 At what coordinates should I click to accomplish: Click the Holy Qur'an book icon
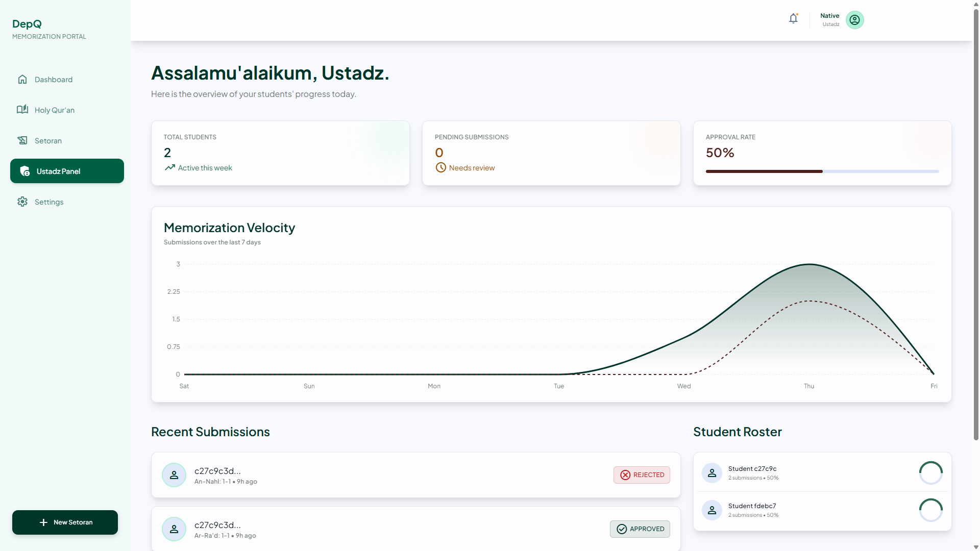pyautogui.click(x=22, y=110)
